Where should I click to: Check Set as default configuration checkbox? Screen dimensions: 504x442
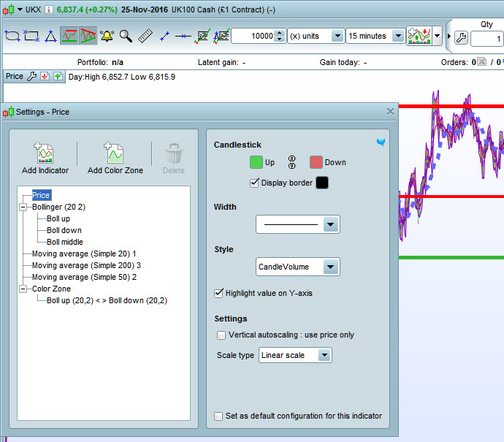(x=218, y=416)
